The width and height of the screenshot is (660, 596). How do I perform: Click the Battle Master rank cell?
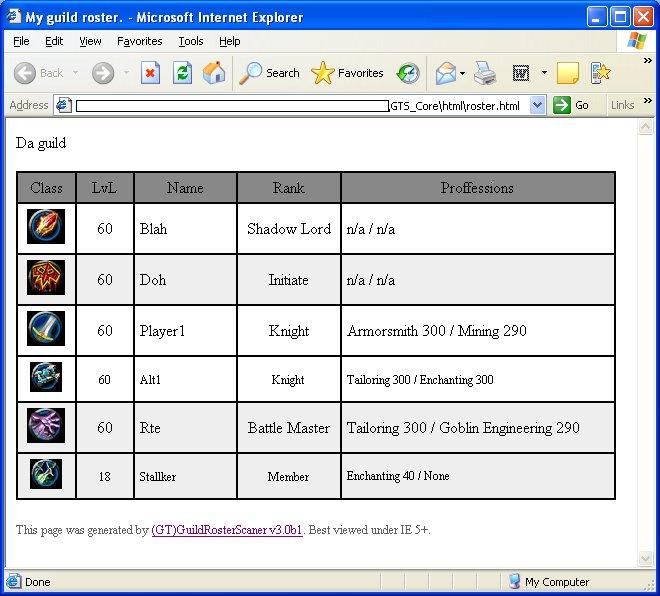[288, 428]
